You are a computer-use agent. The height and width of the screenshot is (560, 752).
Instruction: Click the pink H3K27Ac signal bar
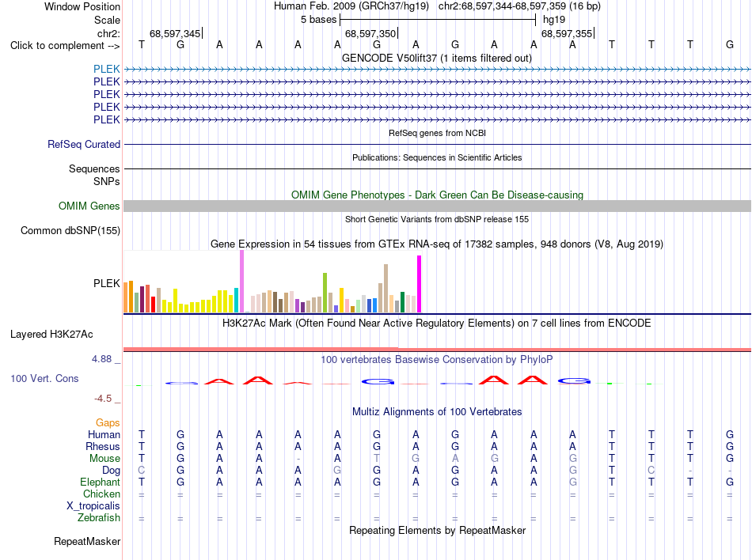(x=438, y=350)
